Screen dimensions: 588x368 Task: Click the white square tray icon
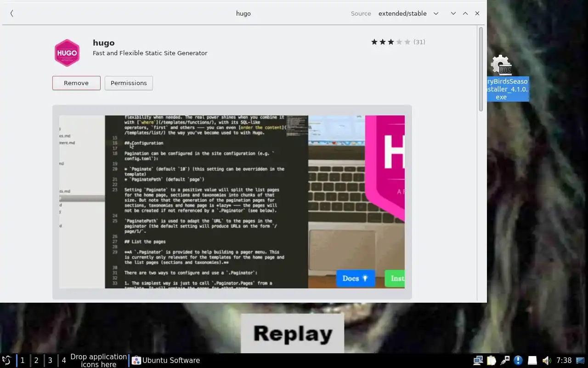point(532,360)
